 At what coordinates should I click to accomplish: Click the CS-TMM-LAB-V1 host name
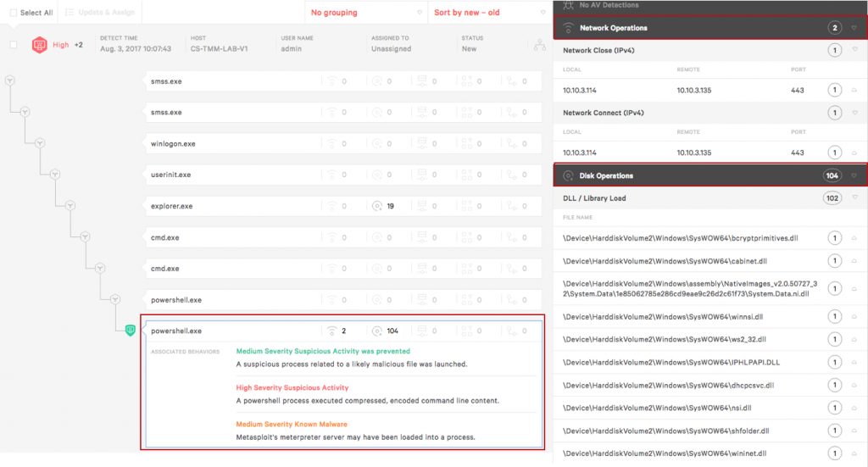coord(220,48)
